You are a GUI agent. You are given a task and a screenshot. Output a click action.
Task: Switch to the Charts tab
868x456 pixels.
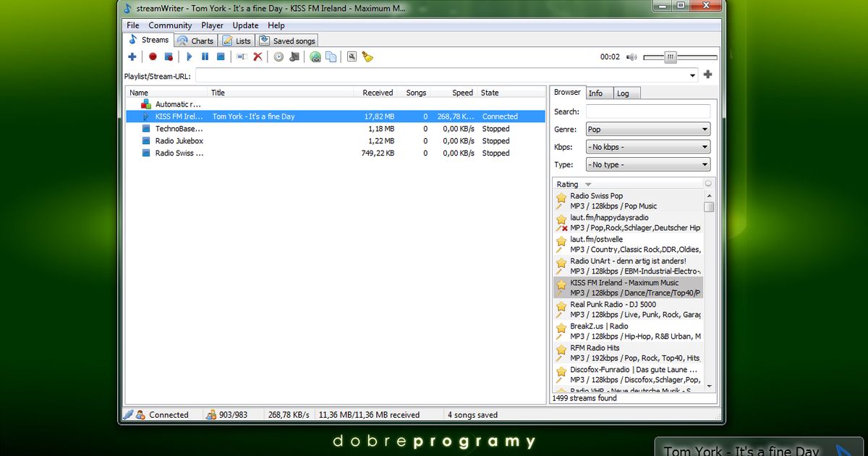point(195,41)
